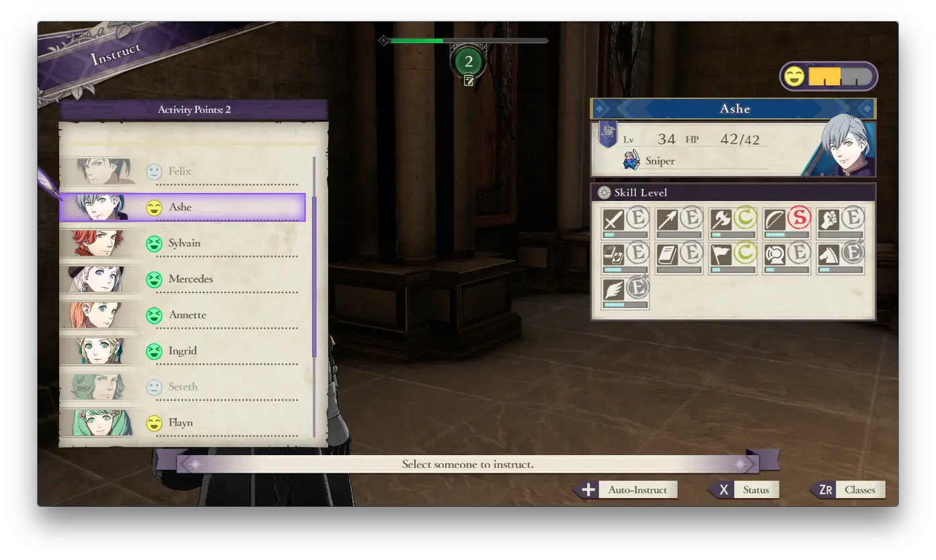Click the level value 34
This screenshot has width=936, height=560.
(x=666, y=140)
